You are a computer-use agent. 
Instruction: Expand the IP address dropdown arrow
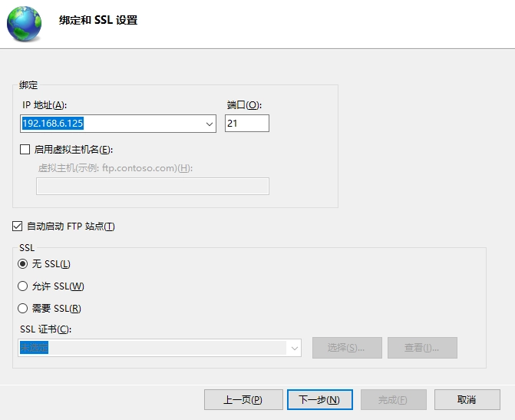tap(210, 124)
